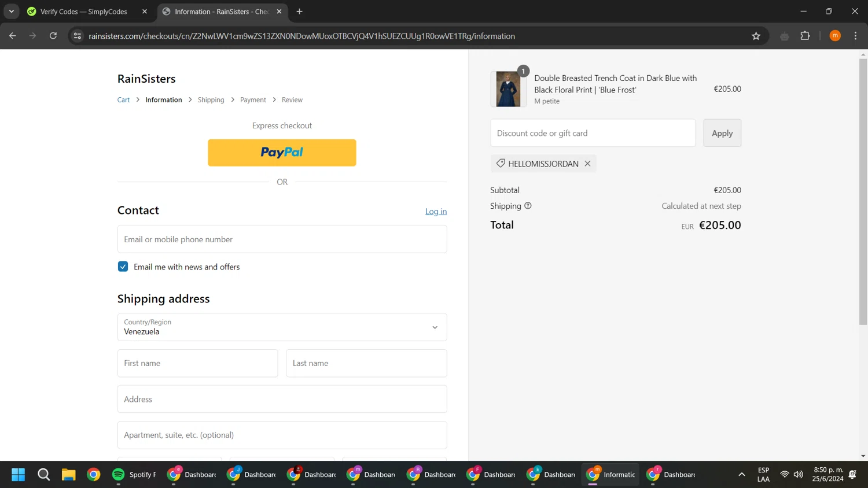Remove the HELLOMISSJORDAN discount code
Image resolution: width=868 pixels, height=488 pixels.
pos(587,164)
